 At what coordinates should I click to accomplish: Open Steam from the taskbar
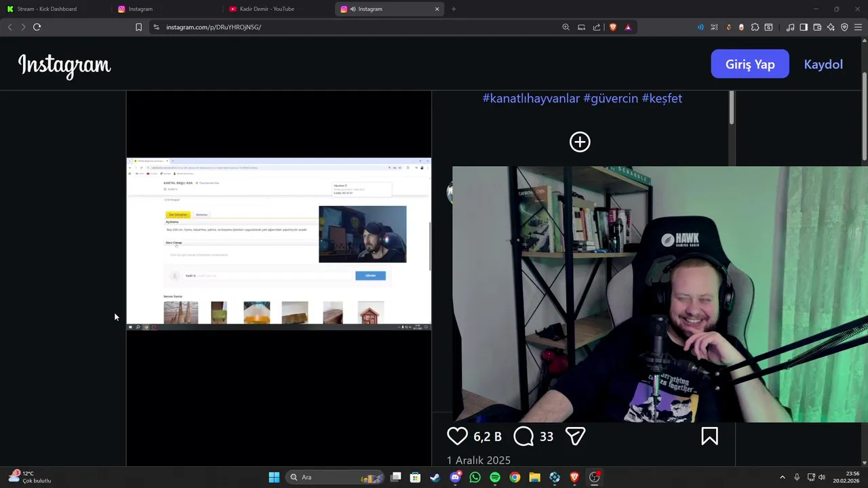click(x=435, y=477)
